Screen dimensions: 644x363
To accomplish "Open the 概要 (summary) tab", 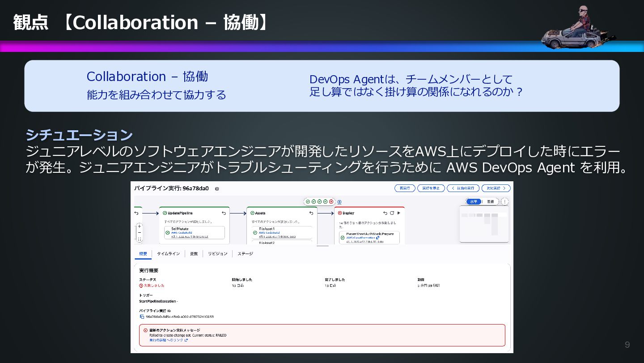I will [x=143, y=254].
